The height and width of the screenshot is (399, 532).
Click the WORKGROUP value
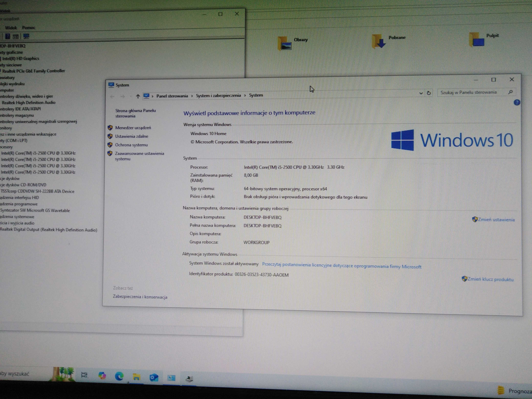(x=256, y=242)
